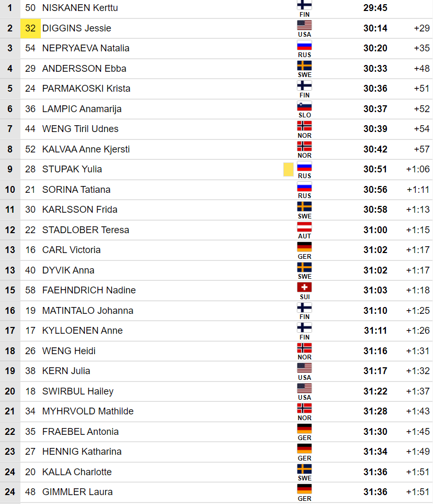The height and width of the screenshot is (504, 433).
Task: Click the Austria flag for STADLOBER Teresa
Action: [x=304, y=227]
